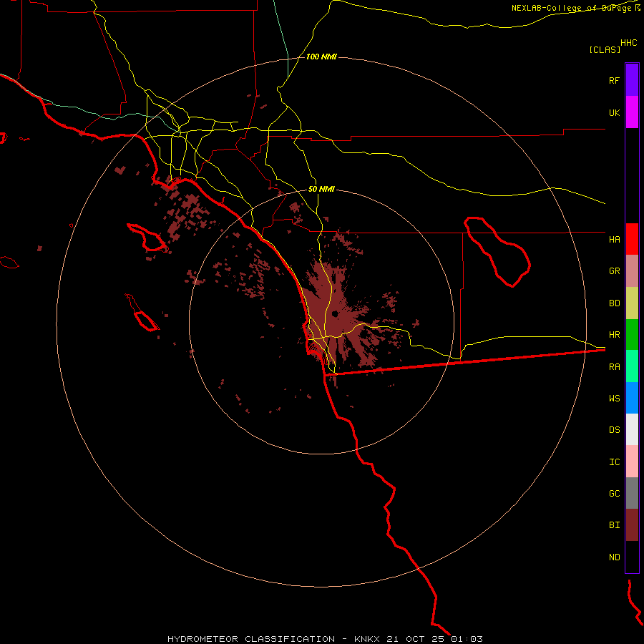Screen dimensions: 644x644
Task: Click the HR legend label
Action: click(x=614, y=335)
